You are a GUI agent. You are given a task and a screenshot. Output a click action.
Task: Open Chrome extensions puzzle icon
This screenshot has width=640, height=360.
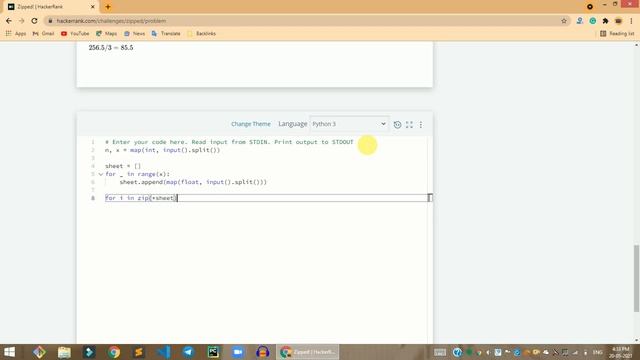[x=605, y=21]
